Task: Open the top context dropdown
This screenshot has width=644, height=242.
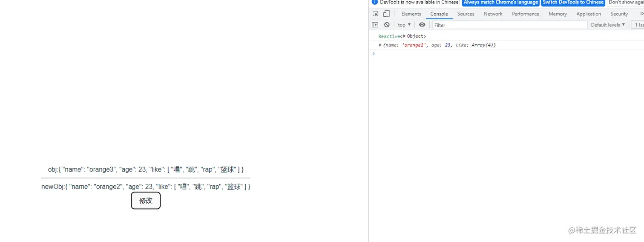Action: 405,25
